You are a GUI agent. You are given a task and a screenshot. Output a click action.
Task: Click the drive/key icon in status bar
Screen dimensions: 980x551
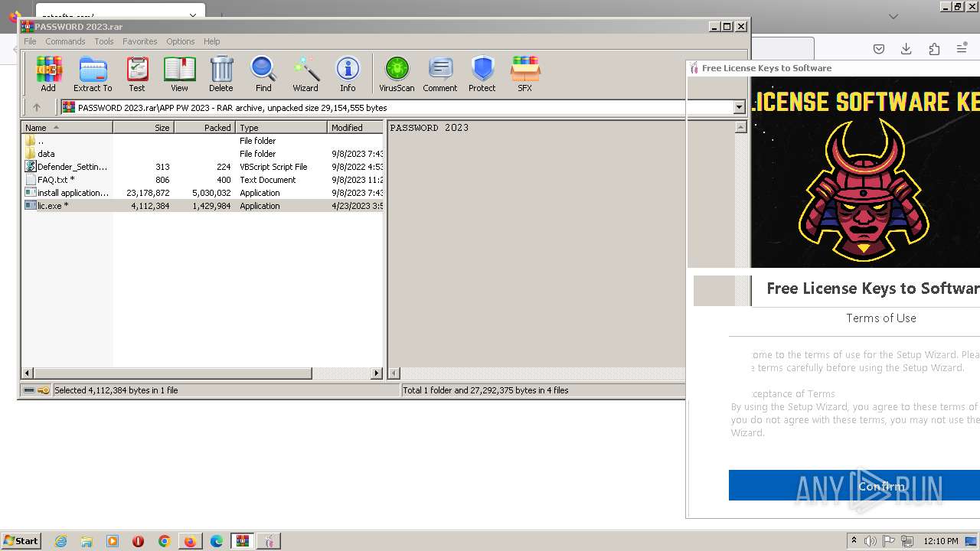(x=36, y=390)
